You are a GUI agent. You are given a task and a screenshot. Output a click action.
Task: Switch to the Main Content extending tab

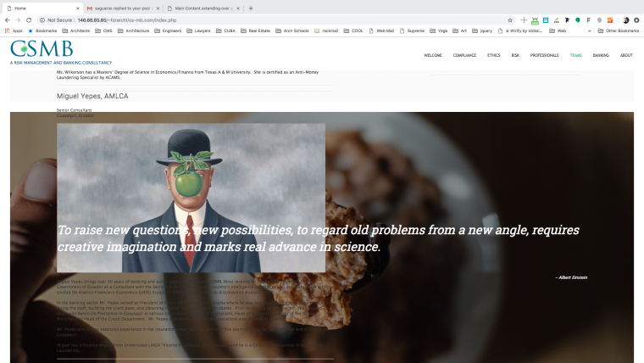point(203,8)
